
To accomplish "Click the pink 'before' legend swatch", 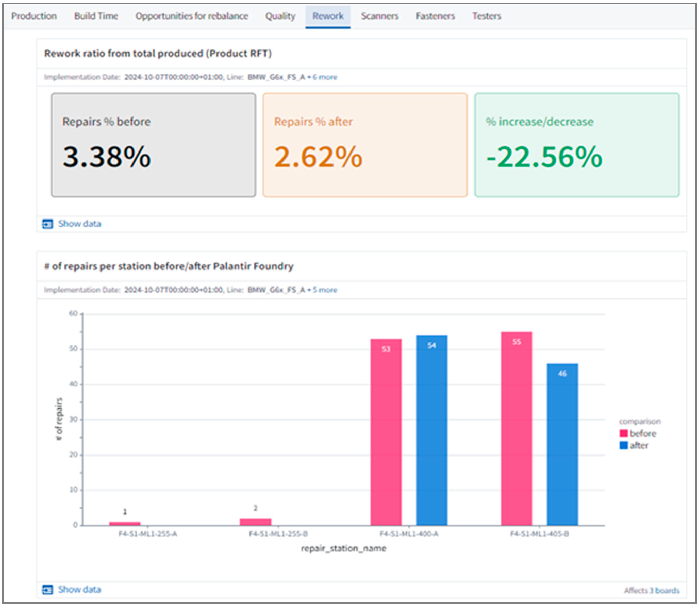I will pos(623,433).
